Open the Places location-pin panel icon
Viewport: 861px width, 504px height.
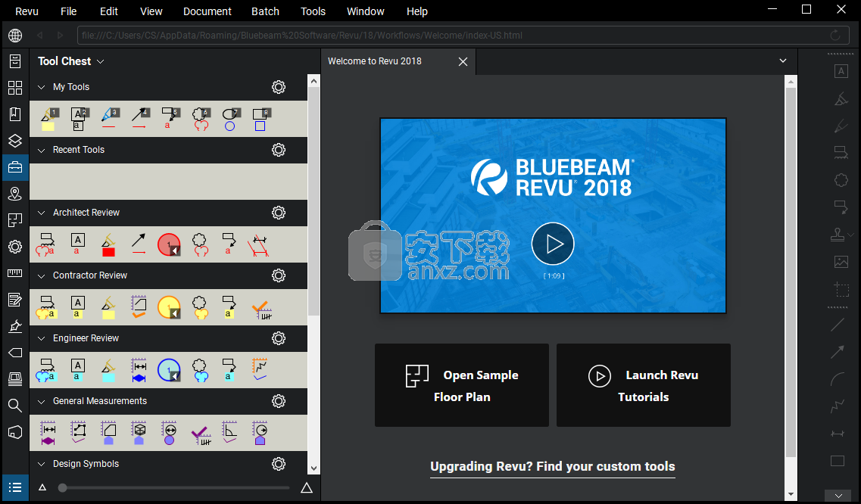point(15,194)
